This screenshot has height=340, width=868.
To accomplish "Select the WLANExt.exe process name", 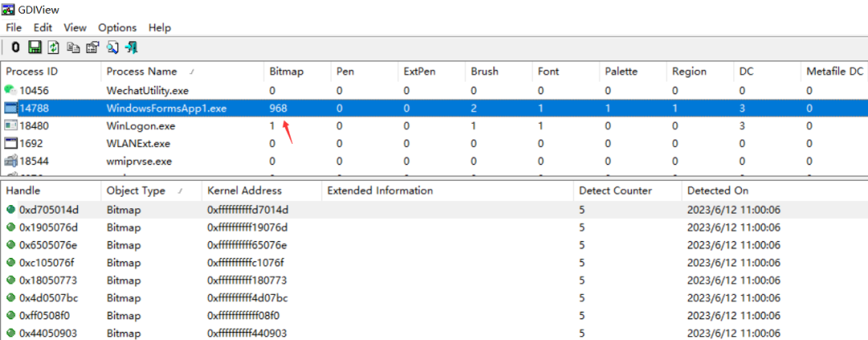I will [138, 144].
